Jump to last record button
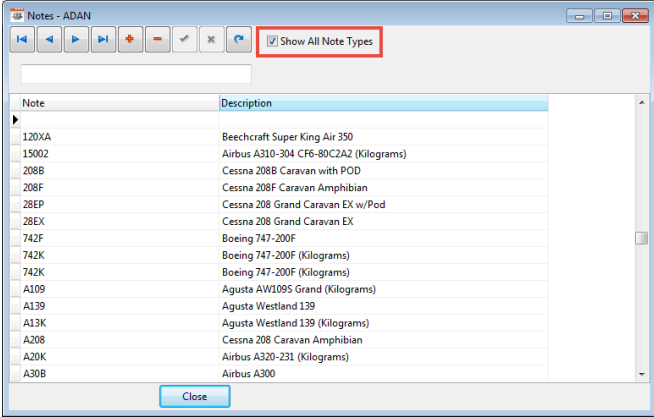654x417 pixels. pos(103,40)
